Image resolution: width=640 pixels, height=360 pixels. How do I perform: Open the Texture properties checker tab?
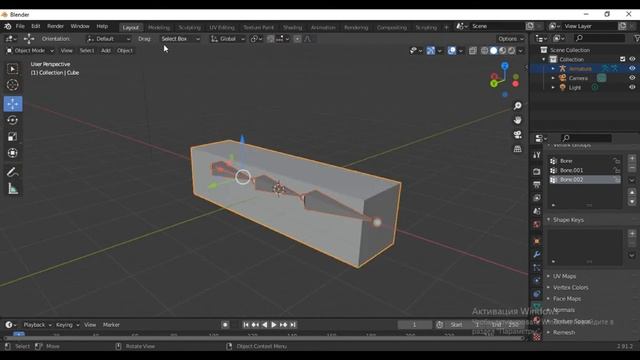click(537, 337)
